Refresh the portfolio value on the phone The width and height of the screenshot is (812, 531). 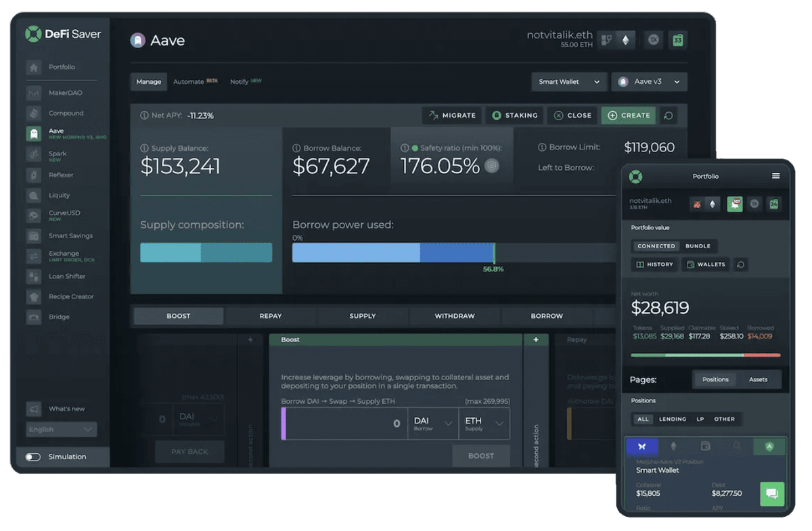[740, 264]
